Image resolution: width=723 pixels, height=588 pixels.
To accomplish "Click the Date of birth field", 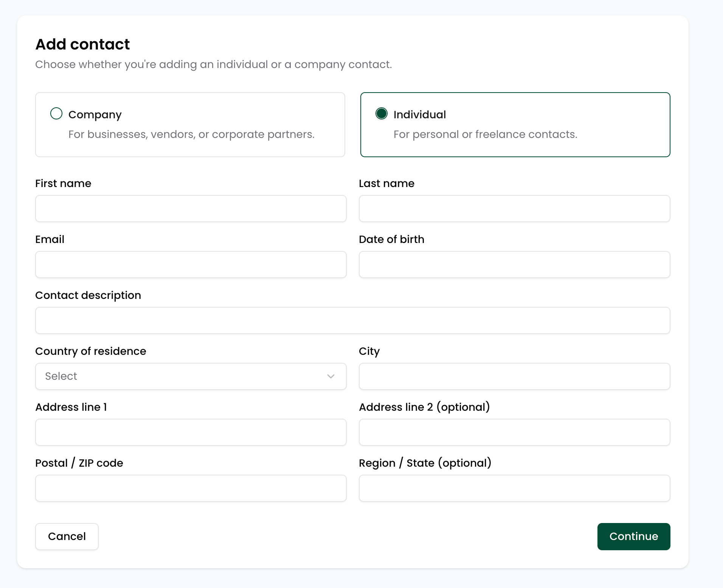I will pos(514,265).
